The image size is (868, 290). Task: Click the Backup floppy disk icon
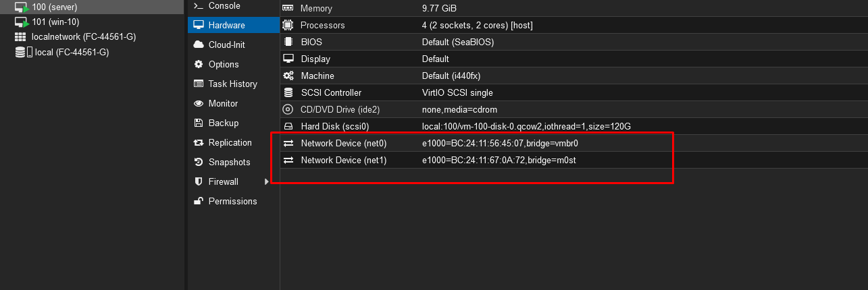(199, 123)
